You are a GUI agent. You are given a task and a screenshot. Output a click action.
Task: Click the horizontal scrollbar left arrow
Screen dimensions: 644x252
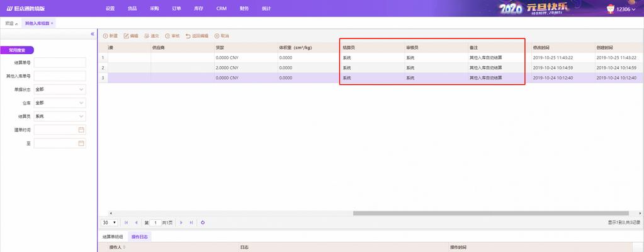pos(110,213)
